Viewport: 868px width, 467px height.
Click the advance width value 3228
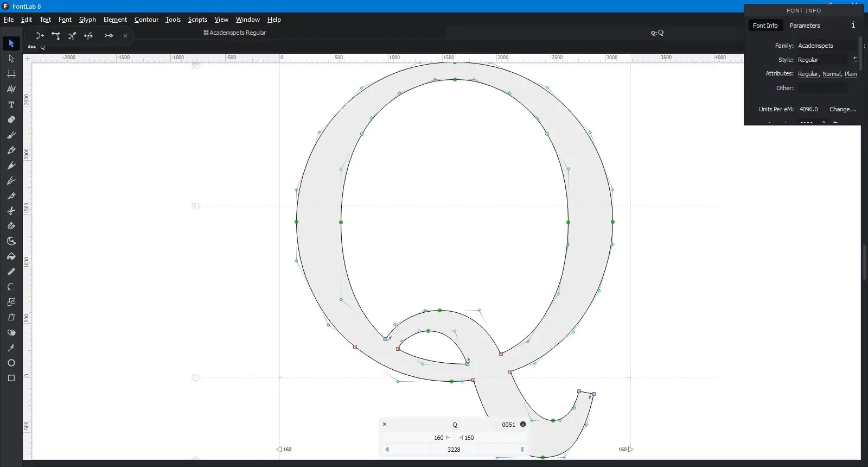454,450
